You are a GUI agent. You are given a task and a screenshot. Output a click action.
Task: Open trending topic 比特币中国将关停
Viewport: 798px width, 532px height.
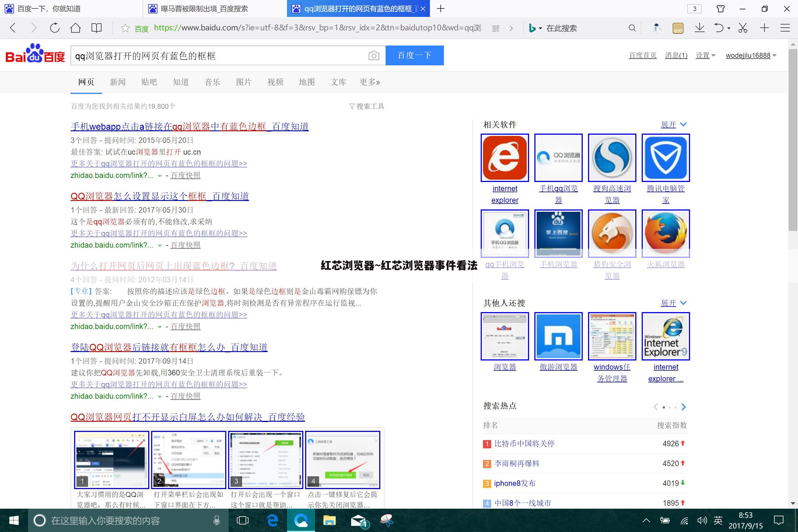click(524, 444)
